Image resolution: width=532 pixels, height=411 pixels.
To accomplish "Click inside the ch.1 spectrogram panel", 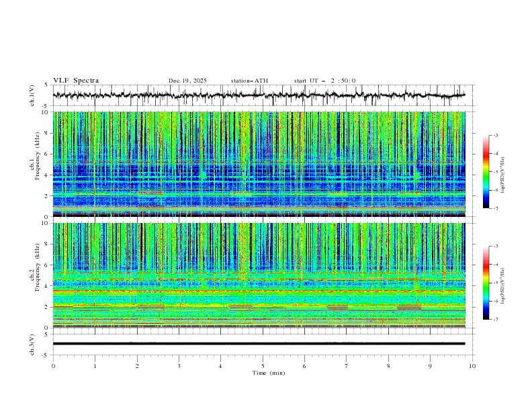I will (262, 165).
